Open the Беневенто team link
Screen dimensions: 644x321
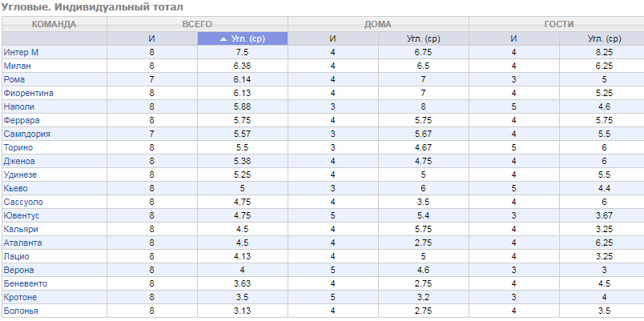click(x=25, y=283)
